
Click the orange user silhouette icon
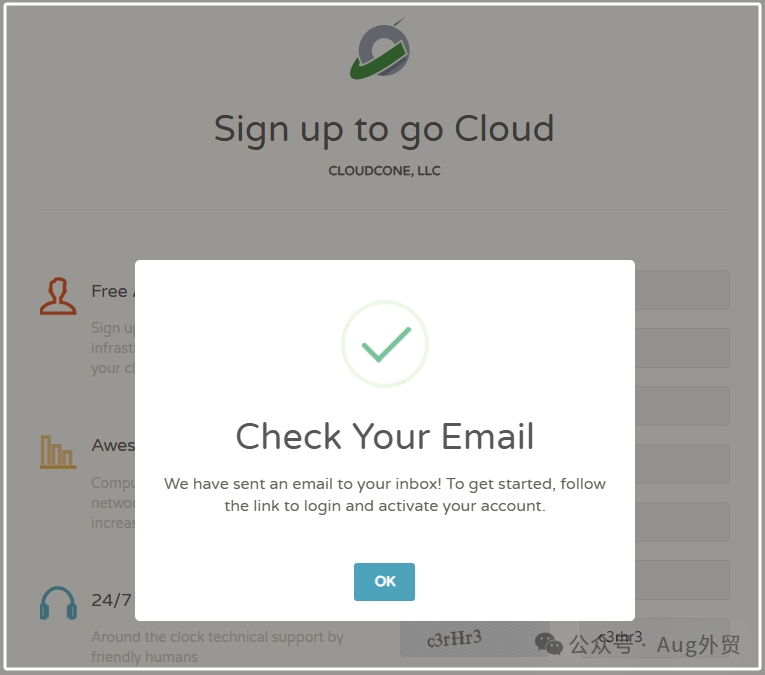(58, 296)
